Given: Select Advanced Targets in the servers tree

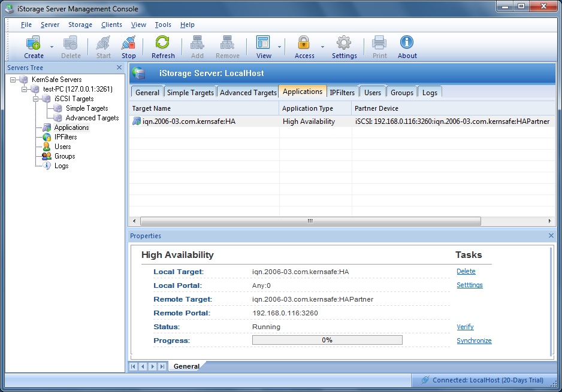Looking at the screenshot, I should (92, 118).
